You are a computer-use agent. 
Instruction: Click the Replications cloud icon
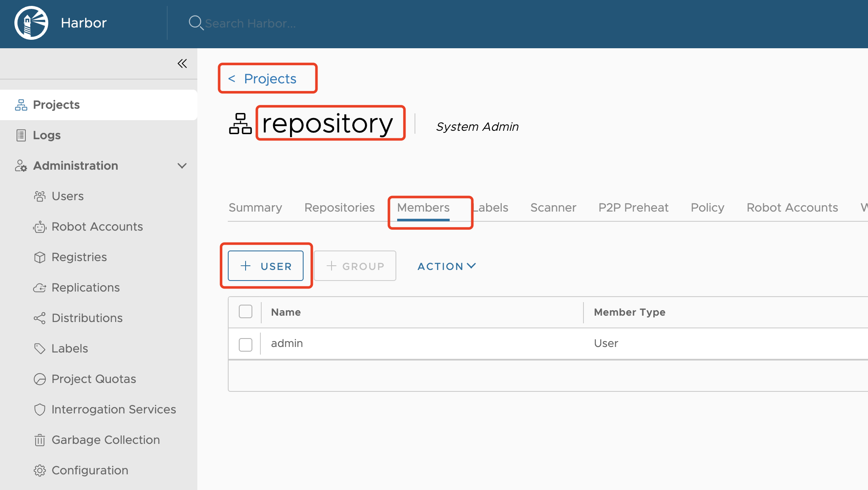(40, 288)
